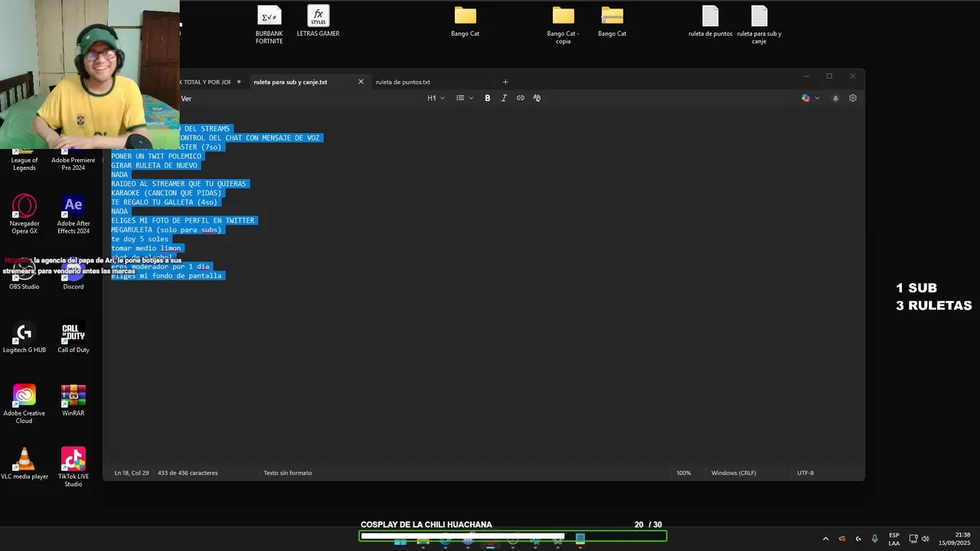Image resolution: width=980 pixels, height=551 pixels.
Task: Add a new Notepad tab with plus
Action: tap(505, 82)
